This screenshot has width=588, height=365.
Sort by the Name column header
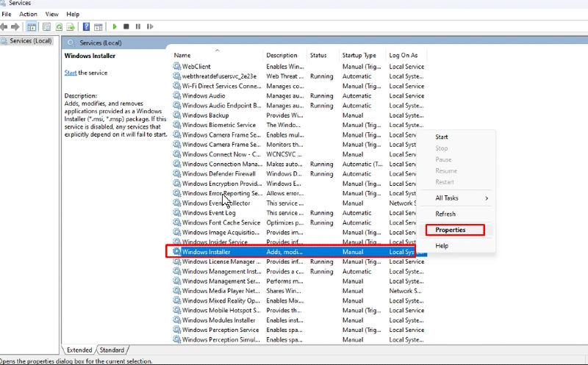tap(217, 55)
